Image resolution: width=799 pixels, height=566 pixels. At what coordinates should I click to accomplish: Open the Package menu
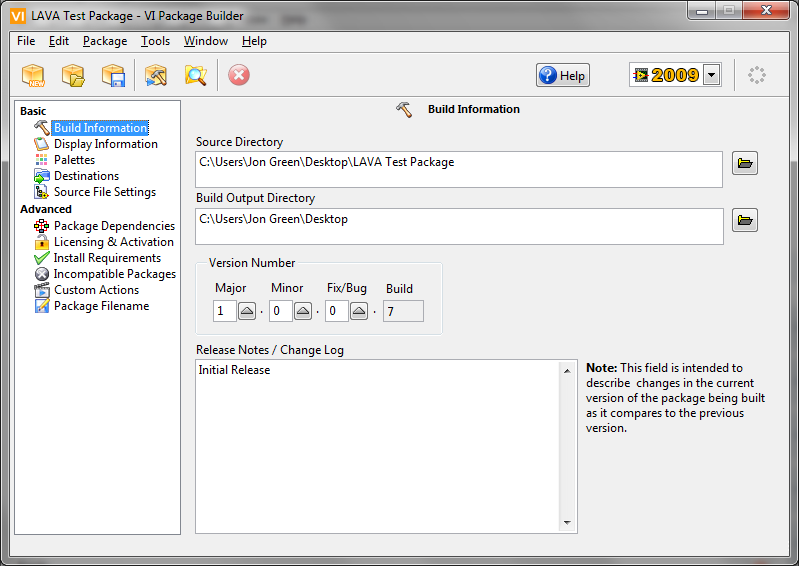pyautogui.click(x=105, y=41)
